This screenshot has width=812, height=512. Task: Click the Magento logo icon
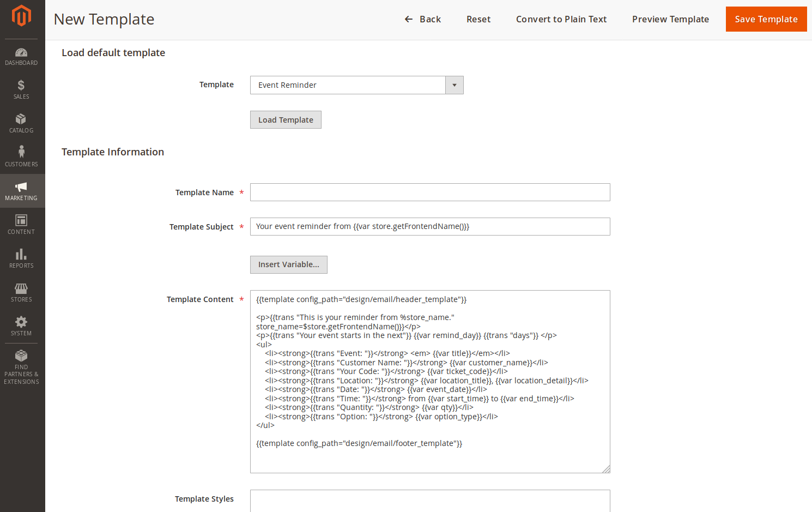[x=21, y=16]
